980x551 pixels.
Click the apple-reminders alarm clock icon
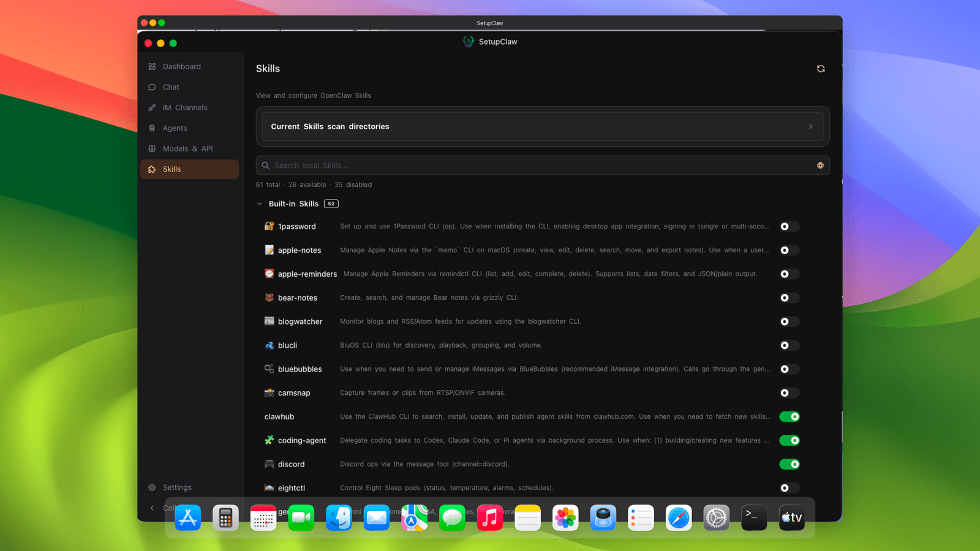pyautogui.click(x=269, y=274)
